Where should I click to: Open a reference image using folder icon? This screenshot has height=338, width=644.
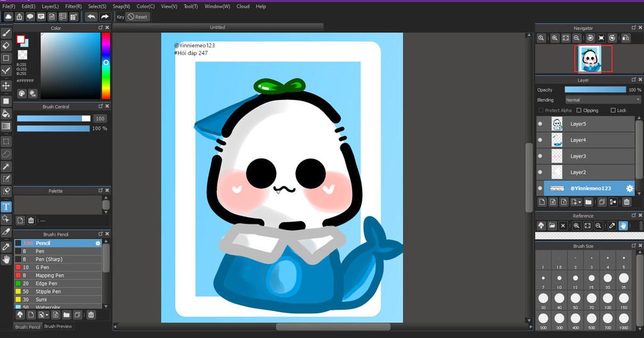pos(552,226)
